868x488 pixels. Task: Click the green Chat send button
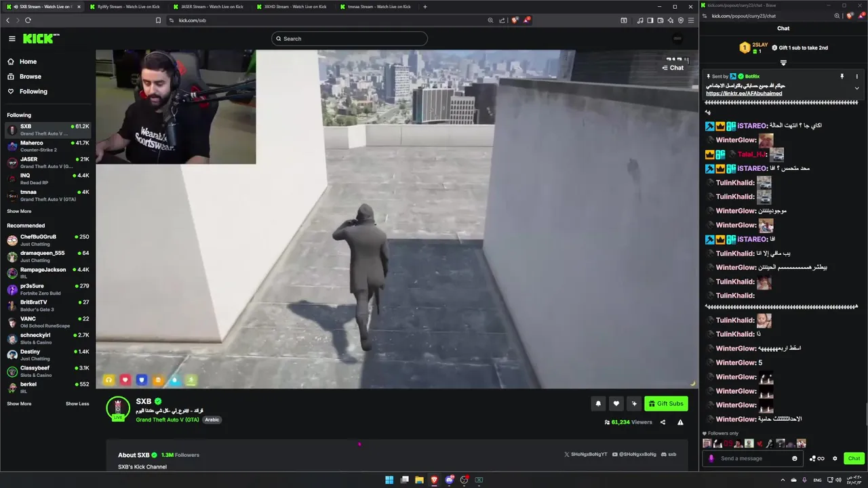tap(854, 458)
